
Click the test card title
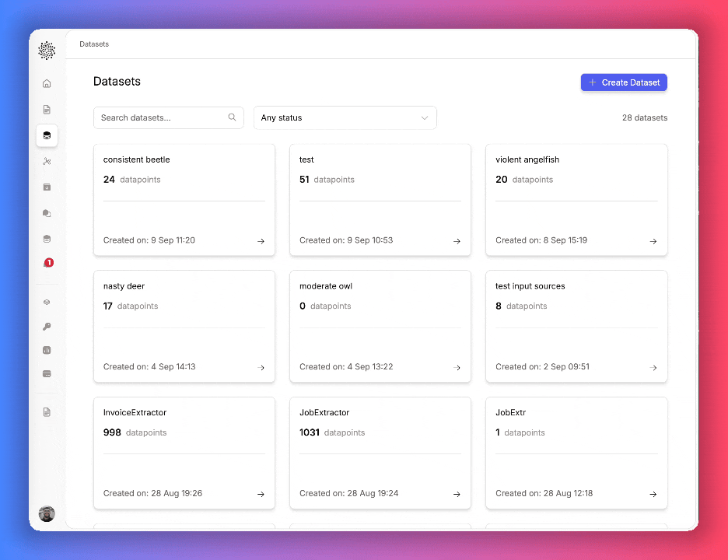[306, 159]
